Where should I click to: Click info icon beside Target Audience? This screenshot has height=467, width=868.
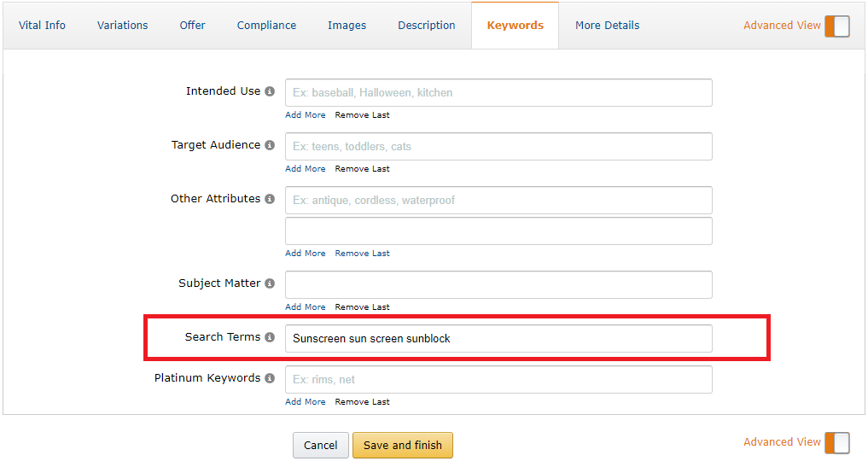point(270,145)
